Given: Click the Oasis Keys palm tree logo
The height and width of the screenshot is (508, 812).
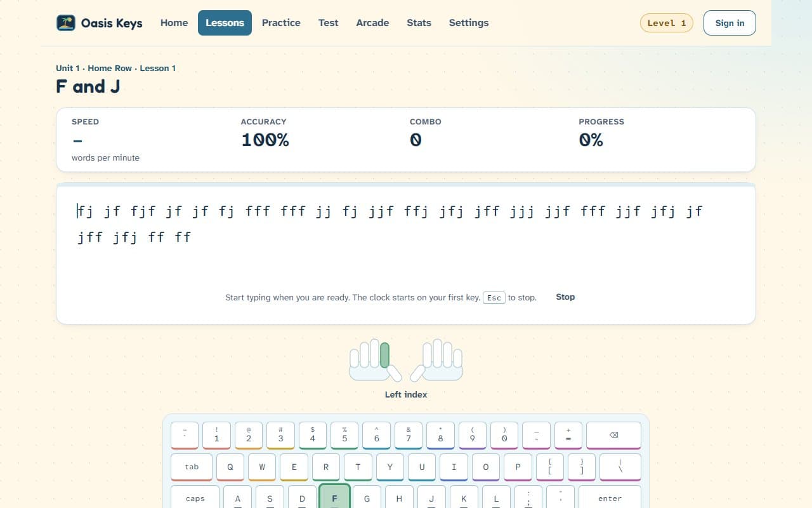Looking at the screenshot, I should 66,23.
